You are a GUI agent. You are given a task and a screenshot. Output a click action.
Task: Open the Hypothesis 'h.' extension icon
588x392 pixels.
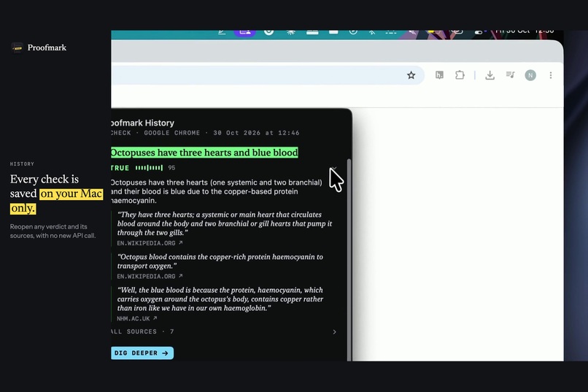(439, 75)
